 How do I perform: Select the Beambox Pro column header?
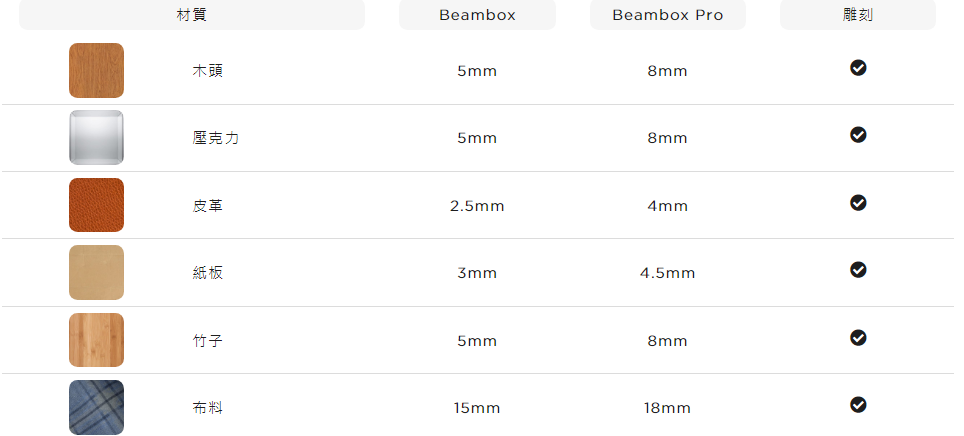click(x=668, y=15)
